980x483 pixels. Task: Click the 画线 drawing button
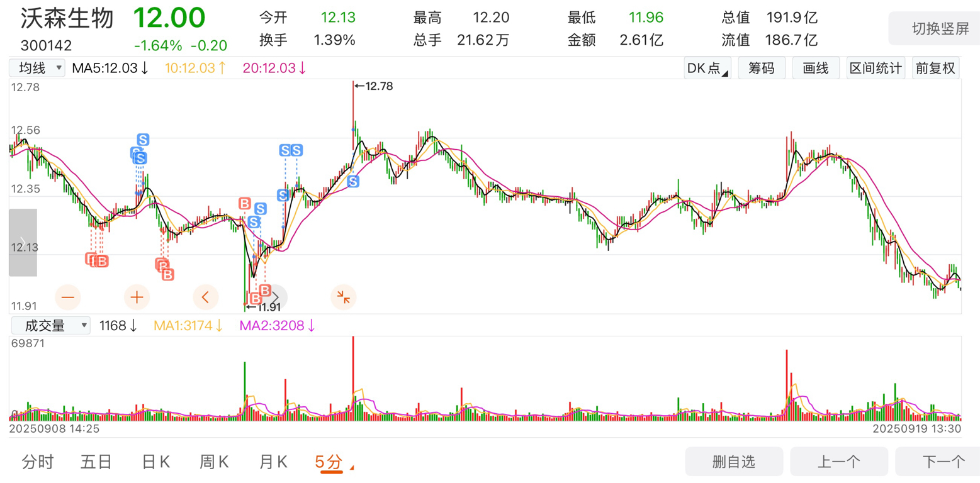tap(816, 69)
